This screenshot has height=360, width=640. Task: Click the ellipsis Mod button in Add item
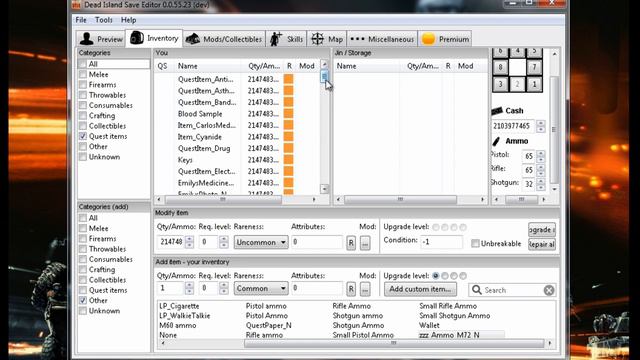pyautogui.click(x=365, y=289)
